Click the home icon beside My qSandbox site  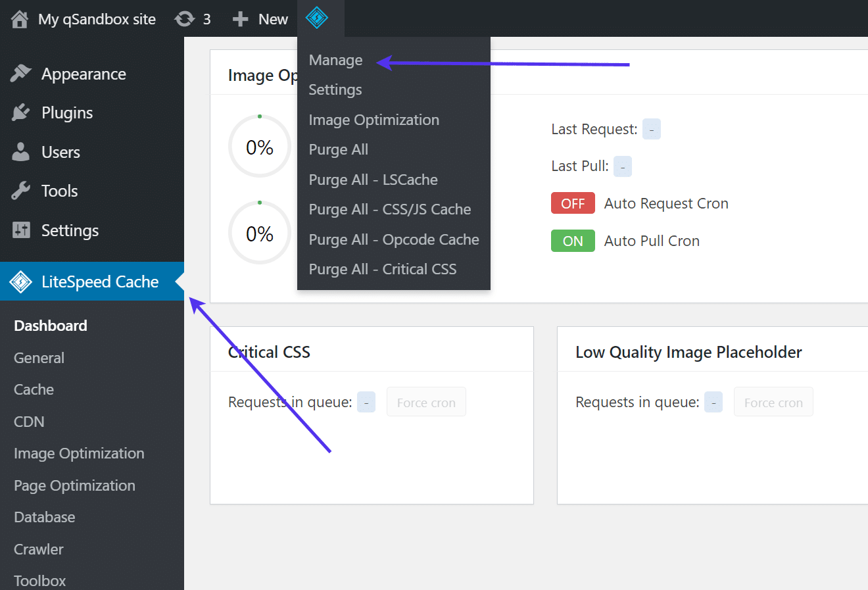tap(18, 18)
